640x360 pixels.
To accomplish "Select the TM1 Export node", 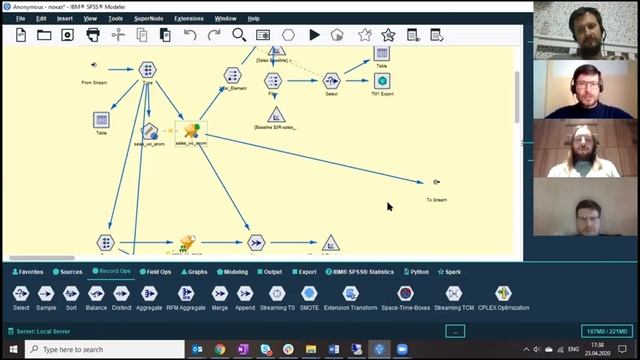I will tap(382, 81).
